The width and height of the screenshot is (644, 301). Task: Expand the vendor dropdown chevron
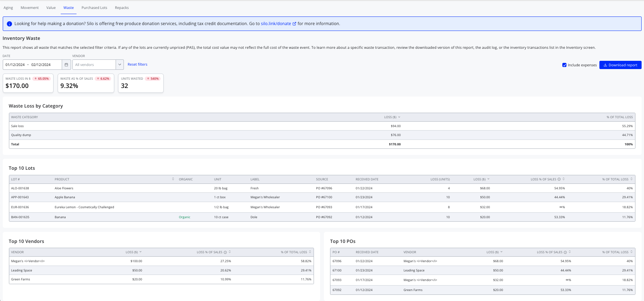[x=120, y=65]
